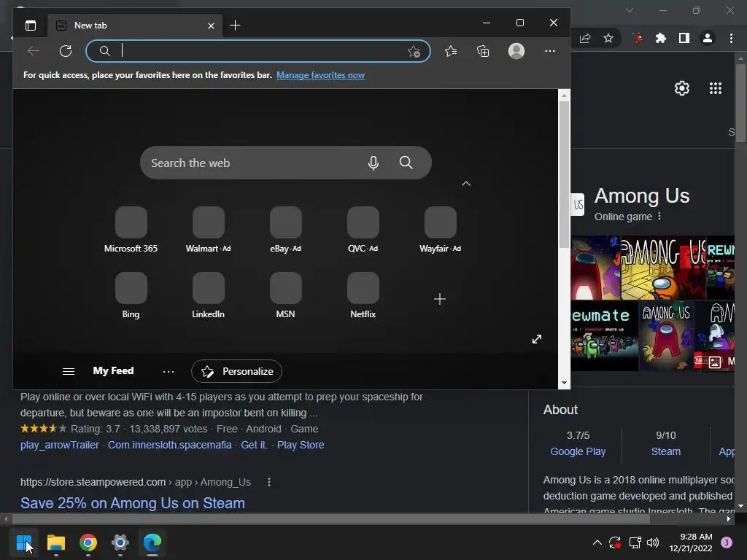This screenshot has width=747, height=560.
Task: Open LinkedIn quick link tile
Action: (x=208, y=295)
